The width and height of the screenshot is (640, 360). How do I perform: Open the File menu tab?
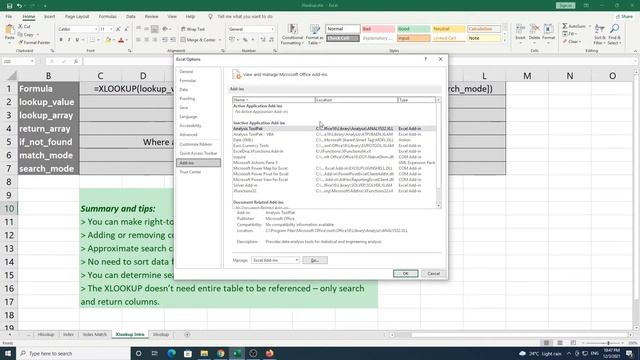(x=9, y=17)
